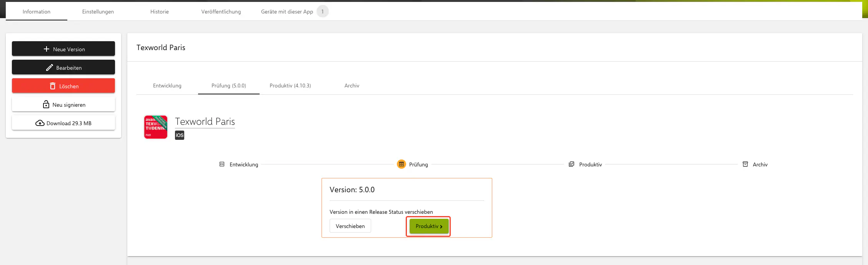The image size is (868, 265).
Task: Click the Texworld Paris app icon
Action: 156,127
